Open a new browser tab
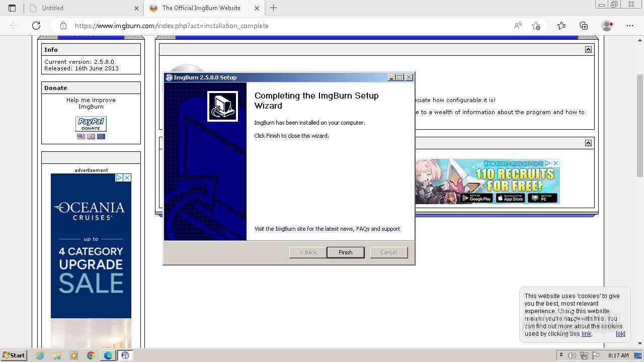The height and width of the screenshot is (362, 644). pos(273,8)
